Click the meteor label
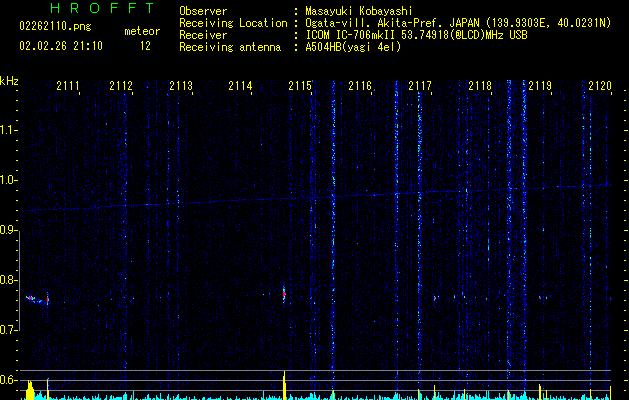 [x=142, y=31]
